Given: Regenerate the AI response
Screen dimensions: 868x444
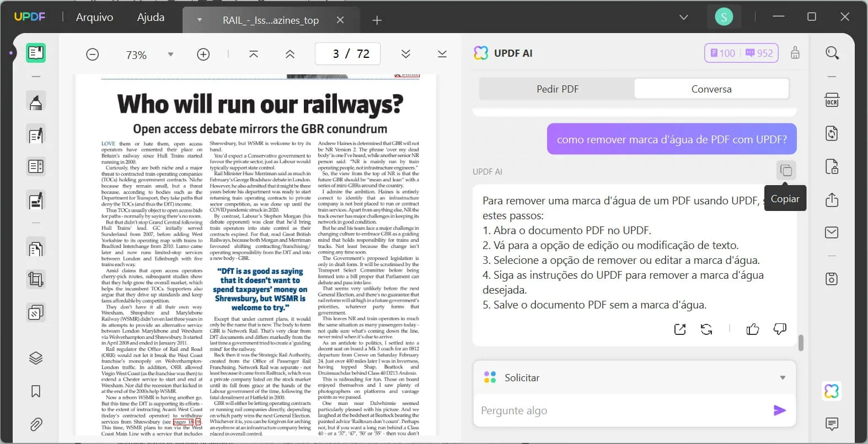Looking at the screenshot, I should coord(706,329).
